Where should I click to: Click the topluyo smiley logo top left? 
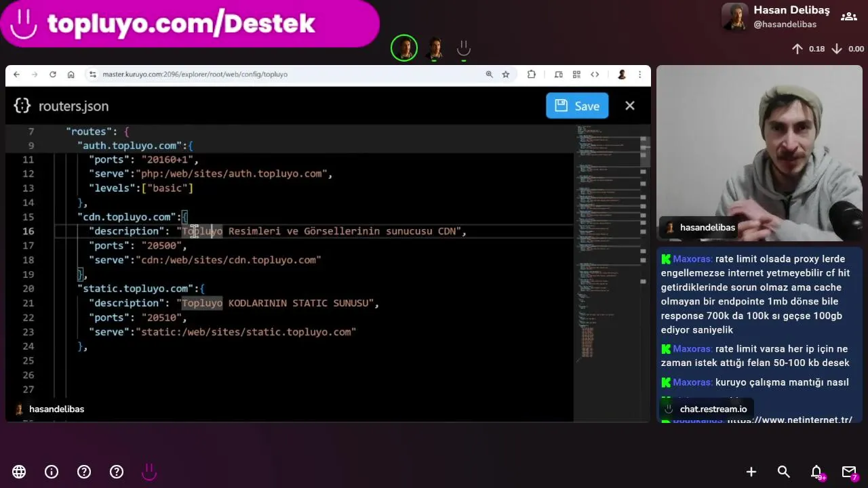coord(23,24)
